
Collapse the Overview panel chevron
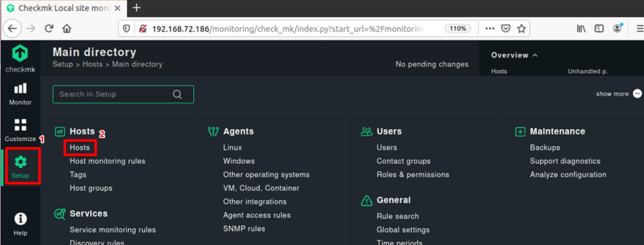(535, 55)
